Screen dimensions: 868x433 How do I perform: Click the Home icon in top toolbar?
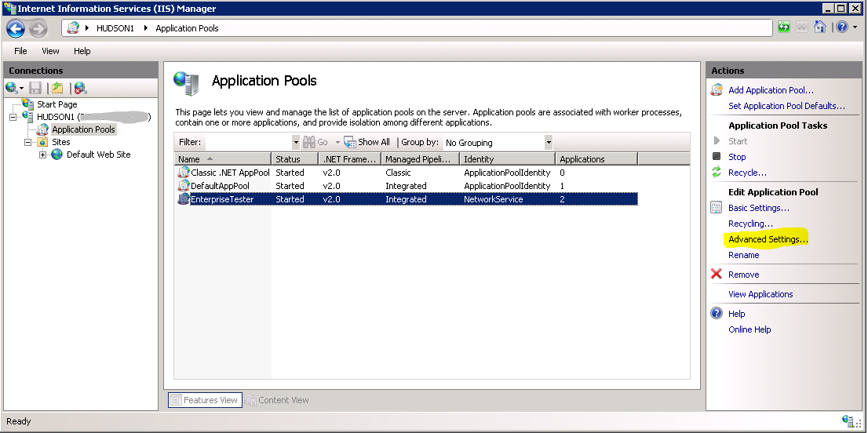[820, 27]
